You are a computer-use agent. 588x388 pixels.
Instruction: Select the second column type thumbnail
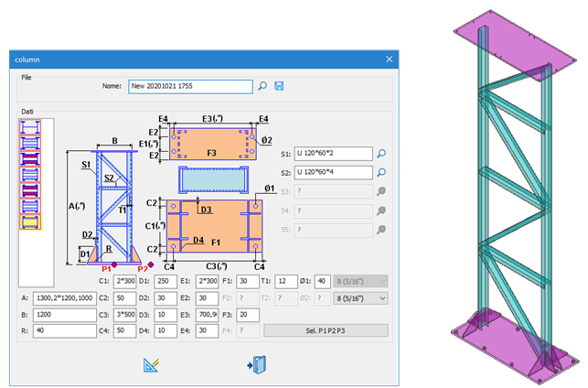(30, 144)
